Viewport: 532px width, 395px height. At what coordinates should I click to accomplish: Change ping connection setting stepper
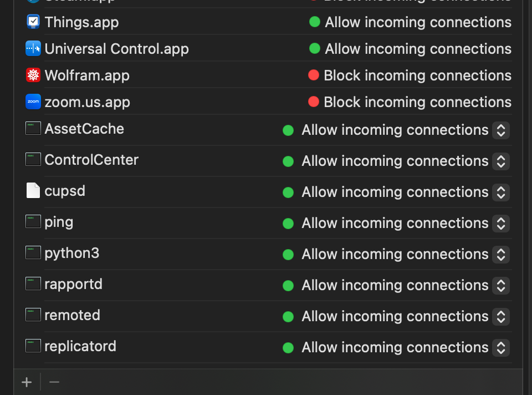pyautogui.click(x=500, y=224)
